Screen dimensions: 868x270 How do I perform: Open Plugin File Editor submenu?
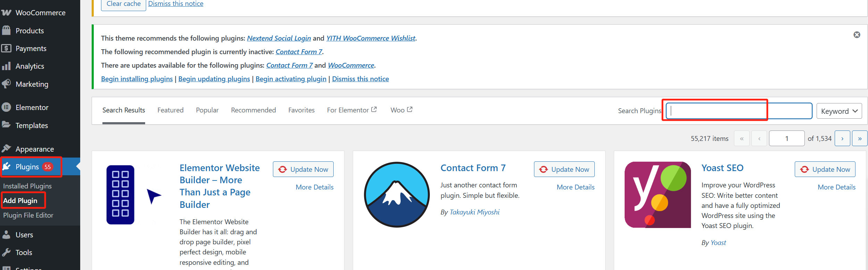pyautogui.click(x=28, y=215)
